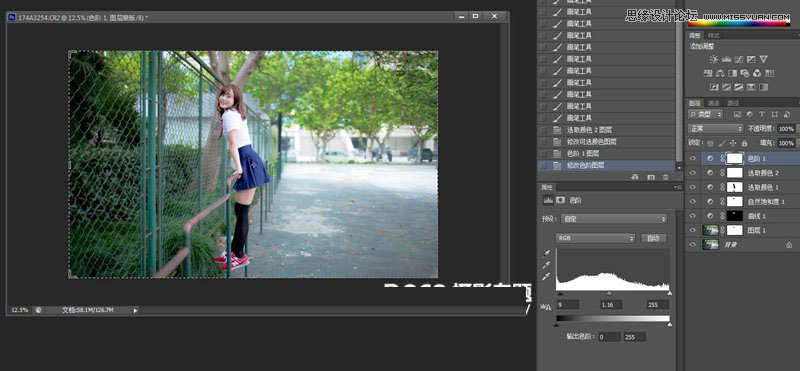Viewport: 800px width, 371px height.
Task: Select history state 修改色阶图层
Action: coord(607,165)
